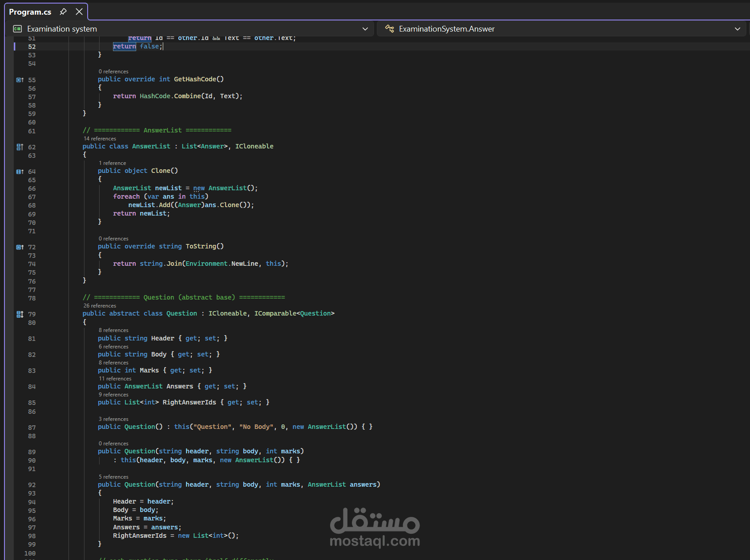Image resolution: width=750 pixels, height=560 pixels.
Task: Show the 0 references lens above GetHashCode
Action: [x=113, y=72]
